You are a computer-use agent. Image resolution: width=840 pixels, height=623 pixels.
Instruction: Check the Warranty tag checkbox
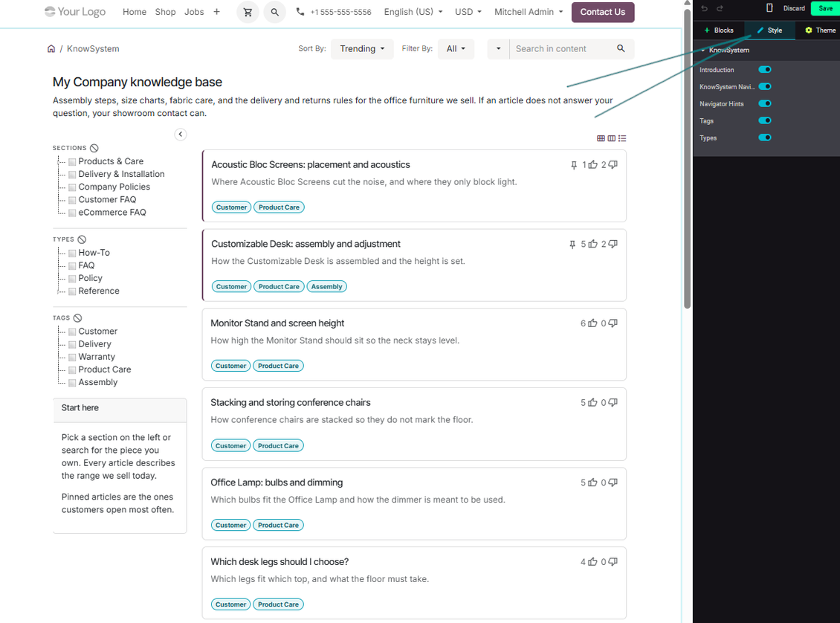point(72,358)
